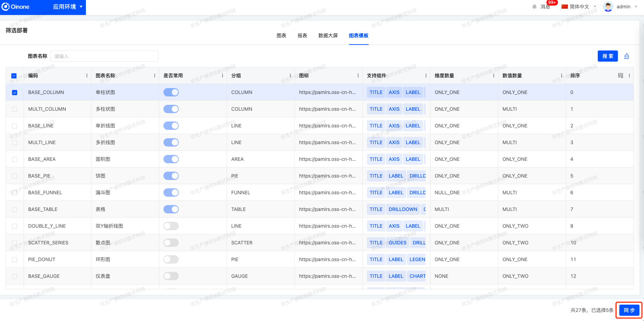Check the BASE_LINE row checkbox
The image size is (644, 321).
[x=15, y=126]
